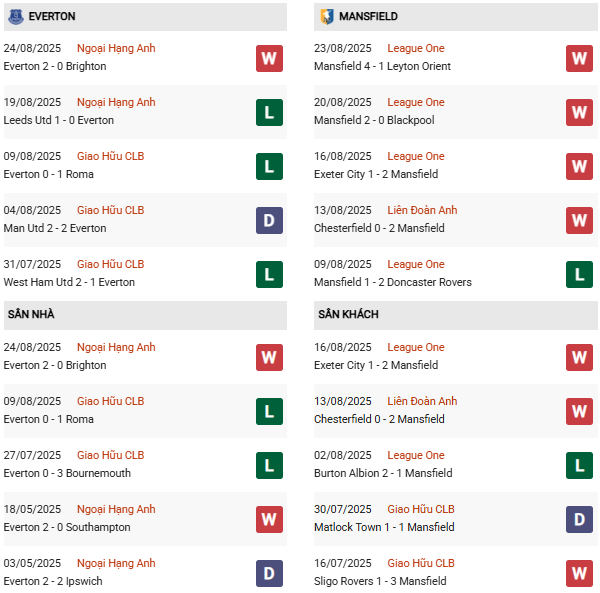600x593 pixels.
Task: Select the SÂN KHÁCH section header
Action: point(348,314)
